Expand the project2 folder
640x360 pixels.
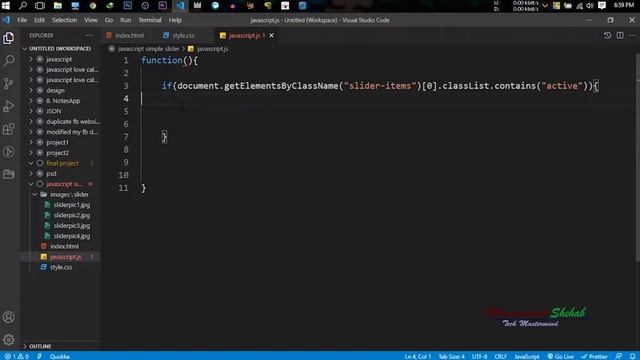coord(57,153)
